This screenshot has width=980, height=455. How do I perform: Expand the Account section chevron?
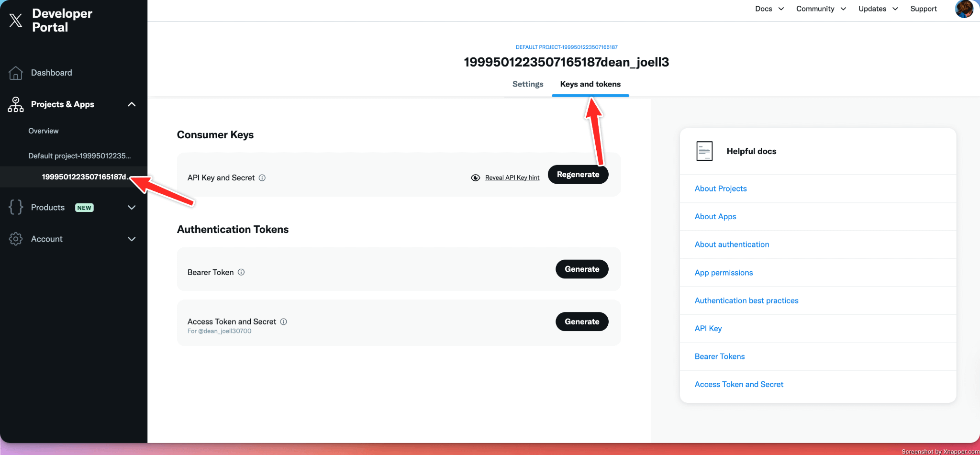(132, 239)
